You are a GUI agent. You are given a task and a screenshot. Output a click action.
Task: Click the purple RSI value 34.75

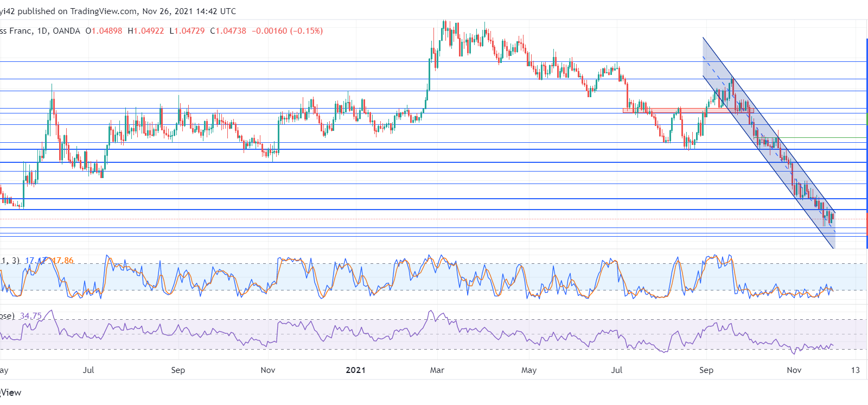click(x=31, y=316)
